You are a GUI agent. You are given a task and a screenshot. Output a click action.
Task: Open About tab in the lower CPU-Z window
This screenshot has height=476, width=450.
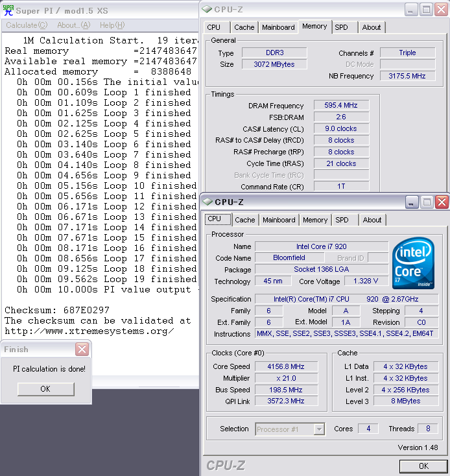pyautogui.click(x=372, y=220)
